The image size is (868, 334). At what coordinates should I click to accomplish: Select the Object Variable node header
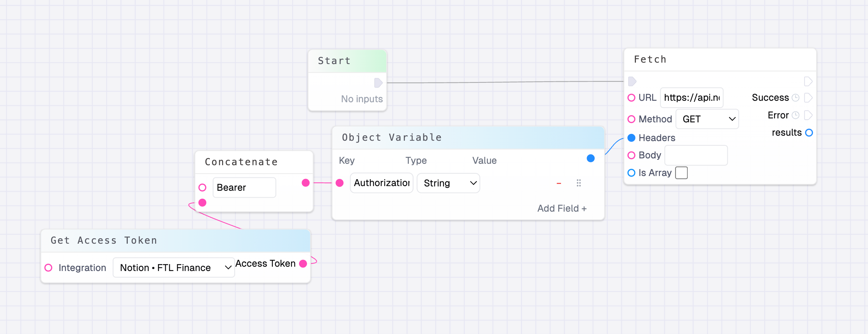click(468, 138)
